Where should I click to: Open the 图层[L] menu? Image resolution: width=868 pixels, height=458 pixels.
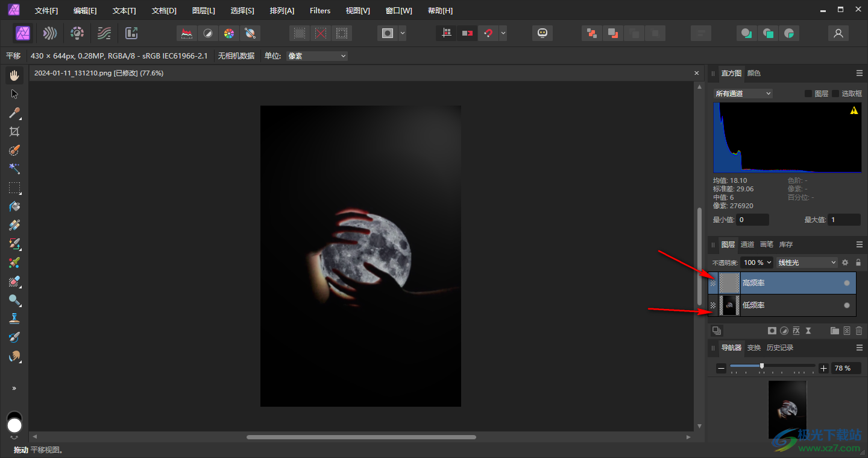(x=204, y=10)
